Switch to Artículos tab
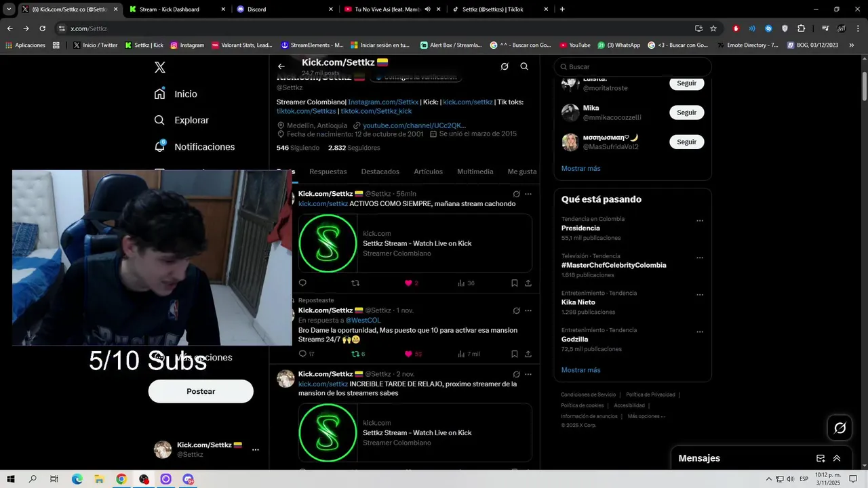 pyautogui.click(x=428, y=171)
